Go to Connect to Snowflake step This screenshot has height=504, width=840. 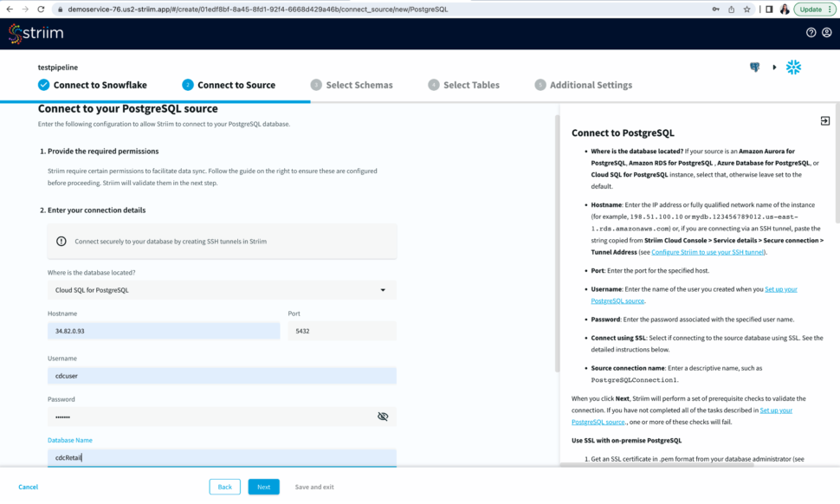93,85
